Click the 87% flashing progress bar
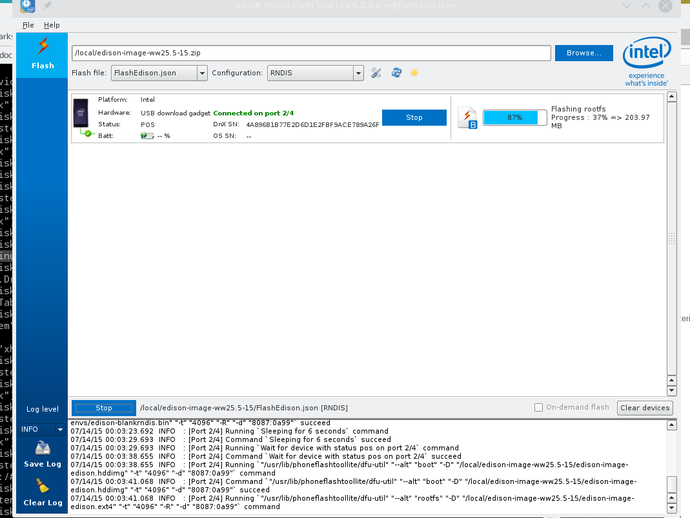The image size is (690, 518). [514, 118]
